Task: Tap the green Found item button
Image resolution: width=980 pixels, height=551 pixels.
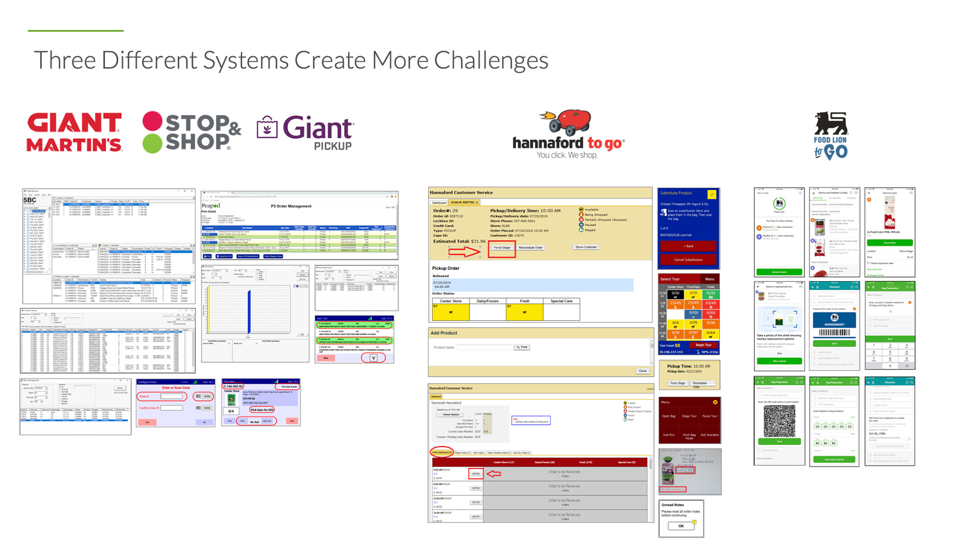Action: pyautogui.click(x=889, y=243)
